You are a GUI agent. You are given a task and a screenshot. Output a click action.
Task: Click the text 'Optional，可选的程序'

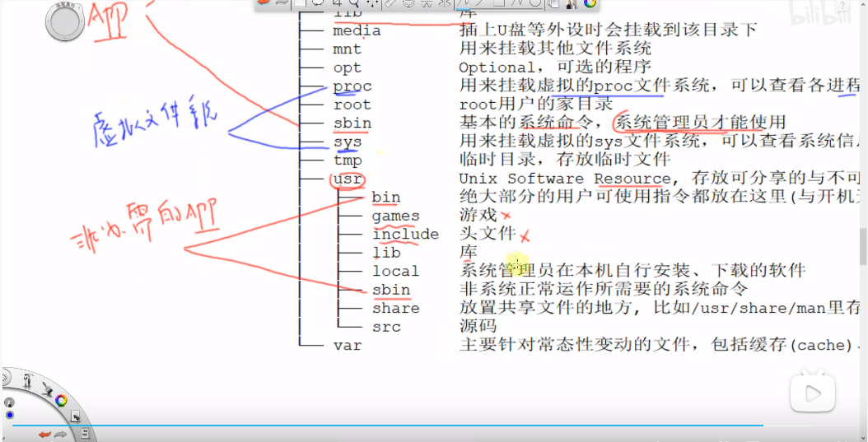pos(555,67)
